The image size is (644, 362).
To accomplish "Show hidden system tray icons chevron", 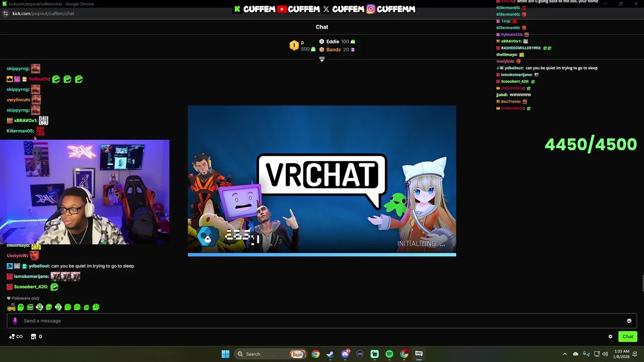I will (x=565, y=354).
